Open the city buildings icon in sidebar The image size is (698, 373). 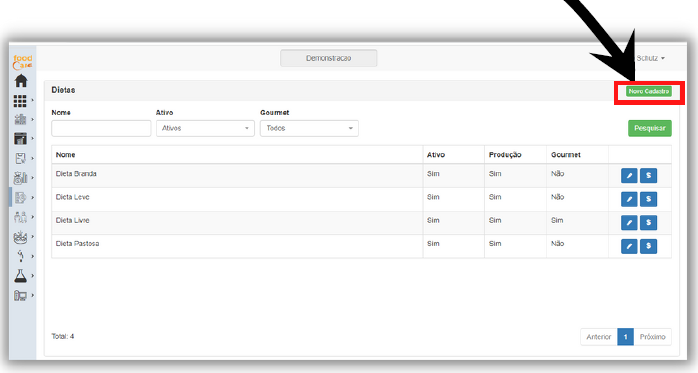[20, 119]
